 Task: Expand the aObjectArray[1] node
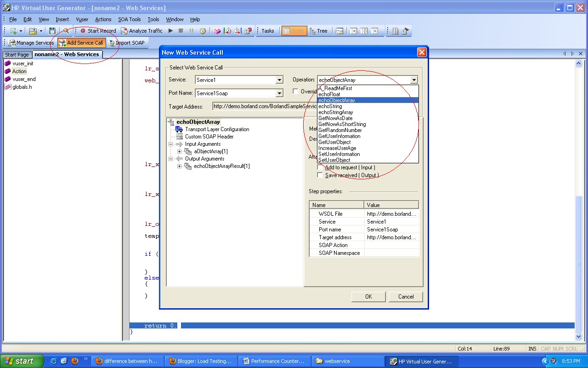point(180,151)
